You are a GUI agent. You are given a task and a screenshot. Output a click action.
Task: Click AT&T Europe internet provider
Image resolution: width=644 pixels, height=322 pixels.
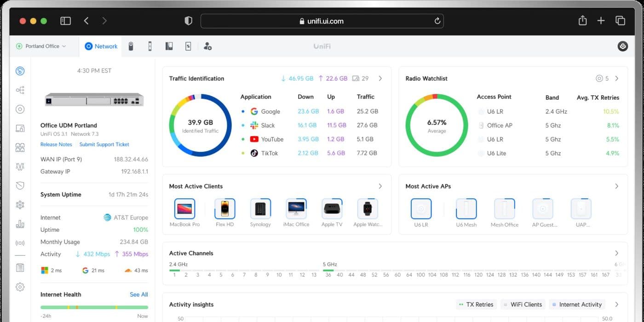coord(126,218)
